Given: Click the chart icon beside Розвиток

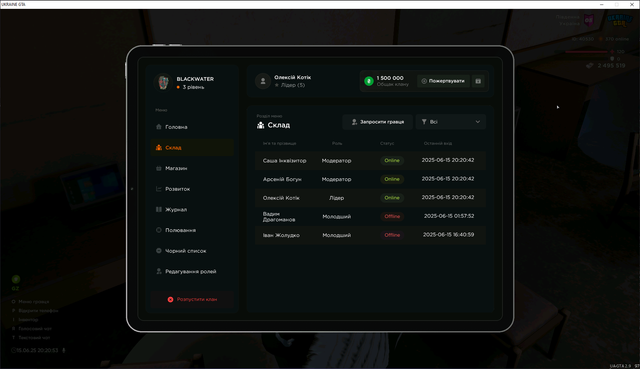Looking at the screenshot, I should coord(159,189).
